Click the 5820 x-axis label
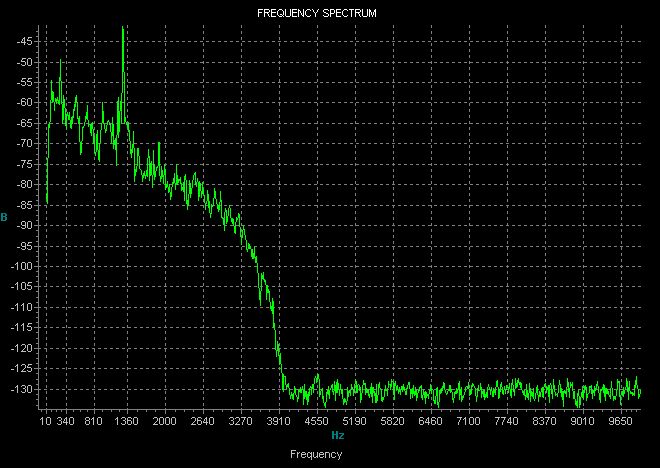This screenshot has height=468, width=660. [392, 421]
